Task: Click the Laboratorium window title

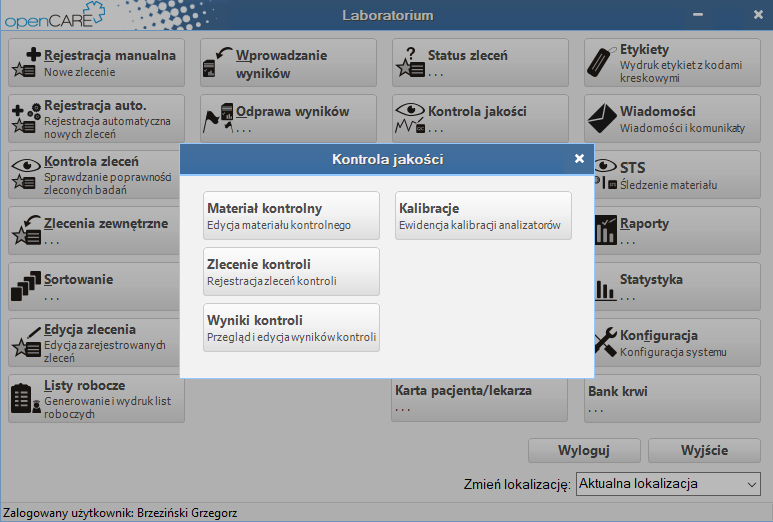Action: [x=387, y=15]
